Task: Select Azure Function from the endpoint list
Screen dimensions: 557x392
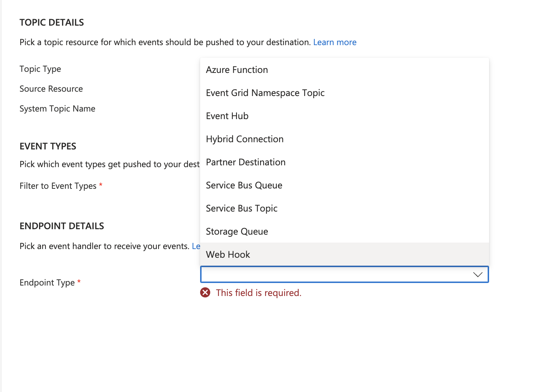Action: [237, 70]
